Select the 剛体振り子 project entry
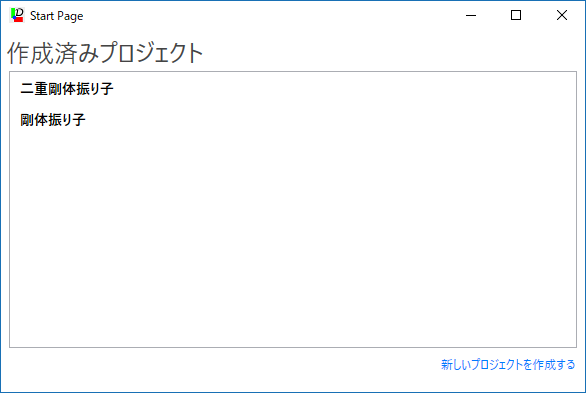Image resolution: width=586 pixels, height=393 pixels. coord(53,120)
